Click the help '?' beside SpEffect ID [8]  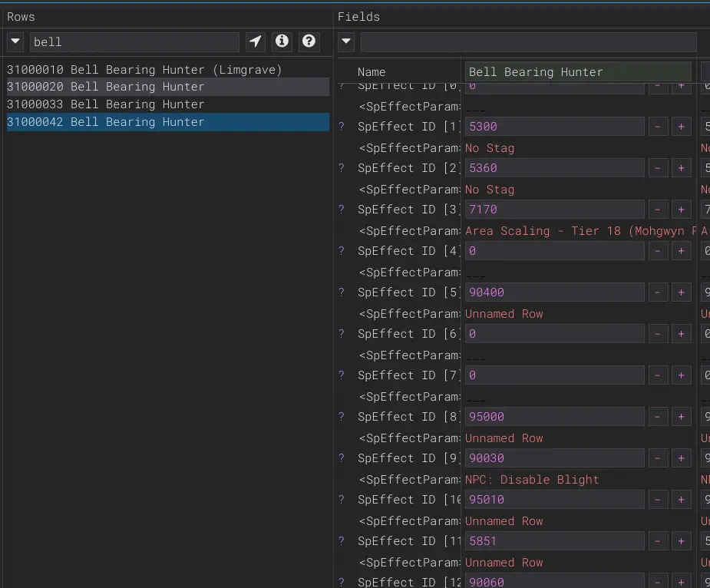[x=342, y=417]
